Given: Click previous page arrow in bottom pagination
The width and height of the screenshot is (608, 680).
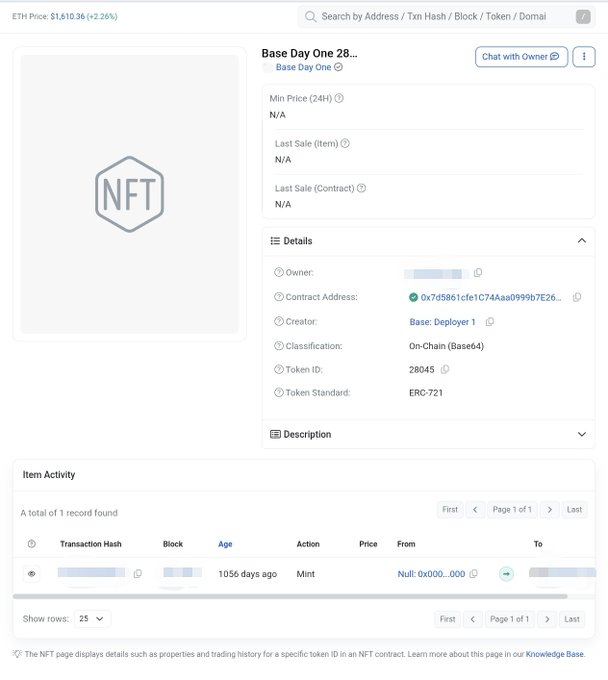Looking at the screenshot, I should point(473,619).
